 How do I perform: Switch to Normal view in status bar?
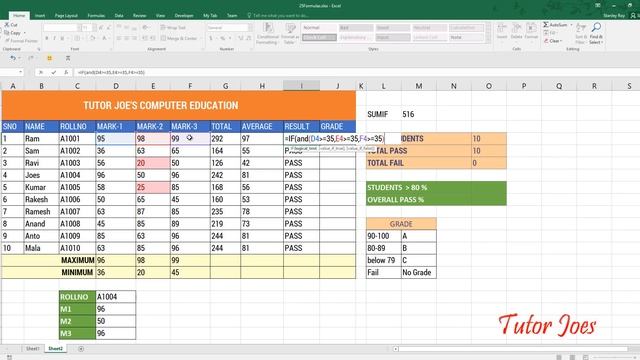coord(559,357)
